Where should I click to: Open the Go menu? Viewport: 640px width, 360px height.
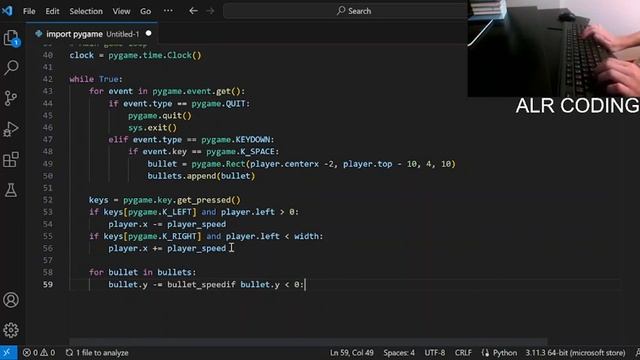[x=145, y=11]
